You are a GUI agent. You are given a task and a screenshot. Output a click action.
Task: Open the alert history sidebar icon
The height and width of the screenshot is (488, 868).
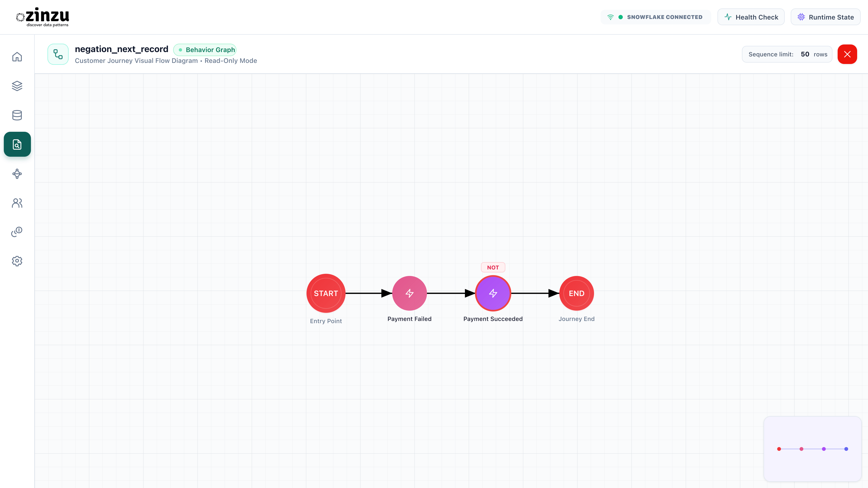(x=17, y=232)
